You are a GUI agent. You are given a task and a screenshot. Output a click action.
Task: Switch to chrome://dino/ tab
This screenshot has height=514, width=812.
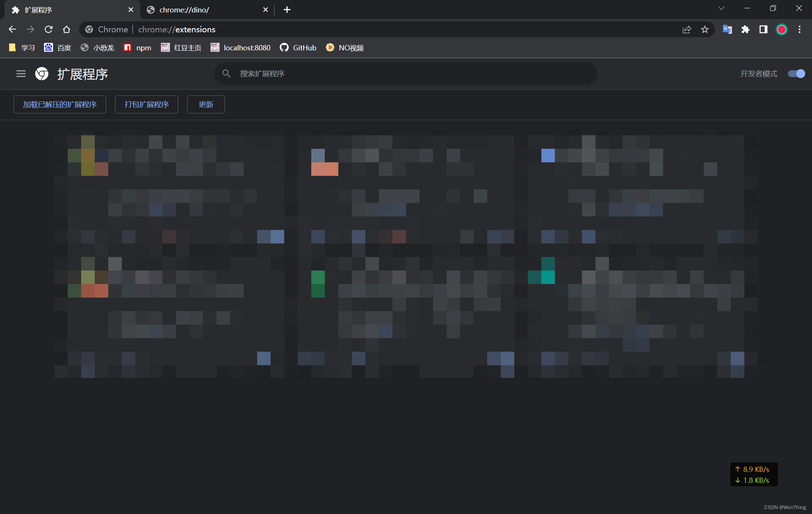(x=203, y=10)
